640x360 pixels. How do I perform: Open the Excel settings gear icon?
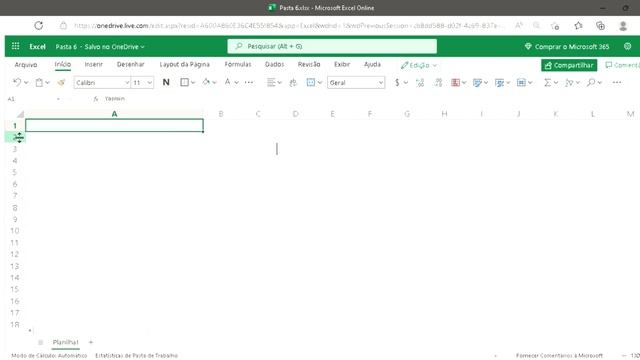627,46
